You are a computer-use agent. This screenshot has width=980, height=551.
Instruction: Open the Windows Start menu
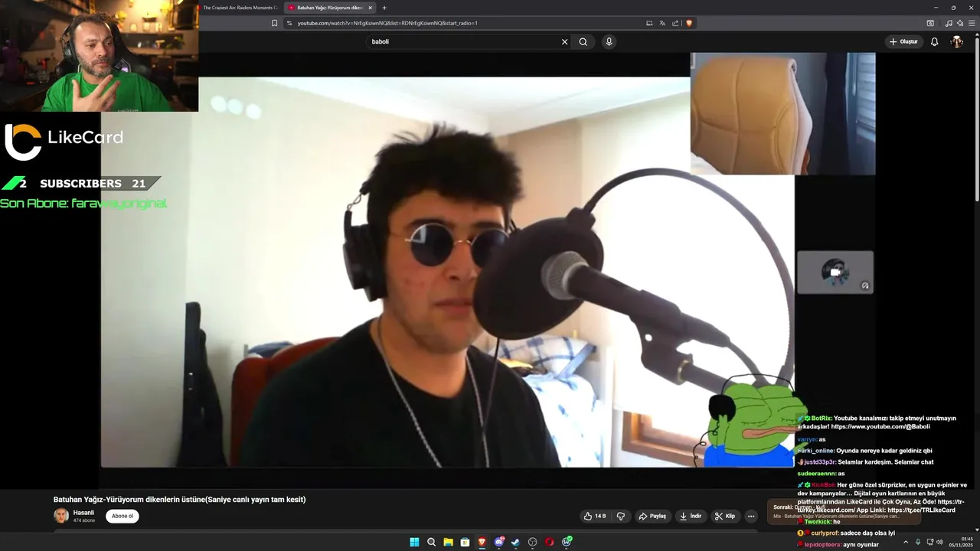click(414, 542)
